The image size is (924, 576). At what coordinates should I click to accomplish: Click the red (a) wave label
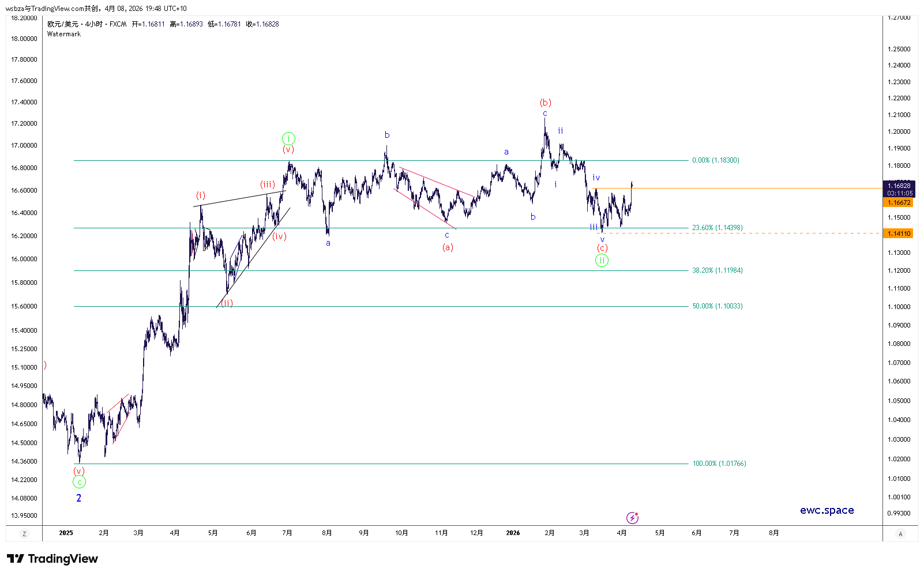[448, 247]
